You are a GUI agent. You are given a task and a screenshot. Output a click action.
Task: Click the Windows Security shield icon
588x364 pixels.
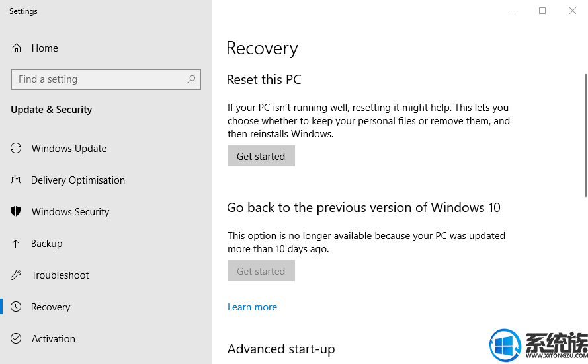[x=16, y=211]
